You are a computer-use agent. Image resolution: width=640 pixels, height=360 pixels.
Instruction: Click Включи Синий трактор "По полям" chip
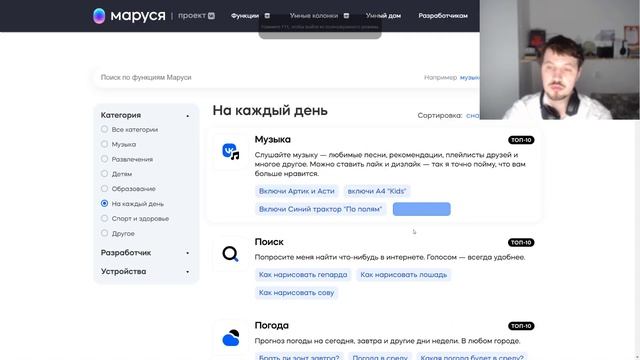click(320, 209)
